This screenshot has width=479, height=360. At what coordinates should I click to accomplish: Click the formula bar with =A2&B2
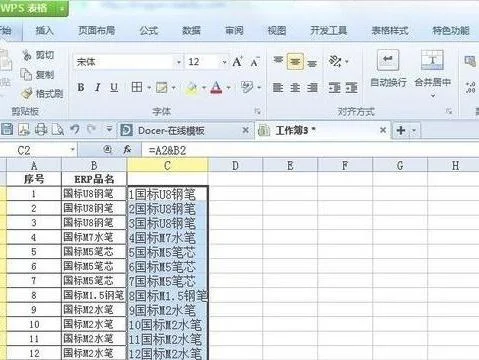(x=310, y=150)
